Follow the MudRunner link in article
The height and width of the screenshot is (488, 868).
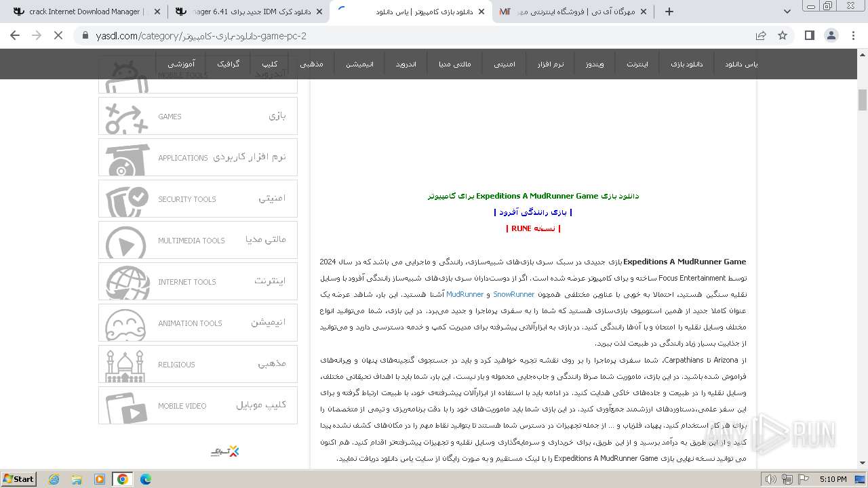pos(465,294)
